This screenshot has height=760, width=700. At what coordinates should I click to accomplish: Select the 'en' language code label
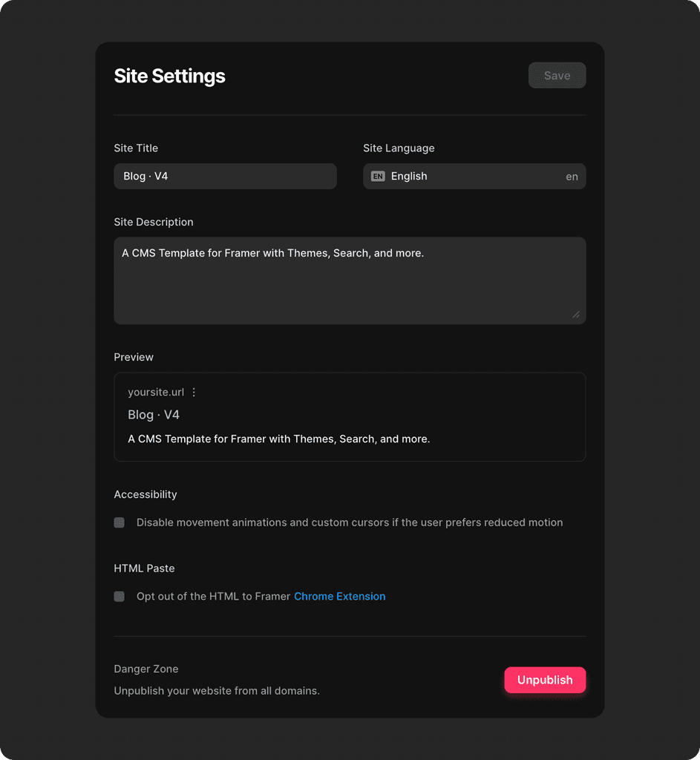coord(572,177)
